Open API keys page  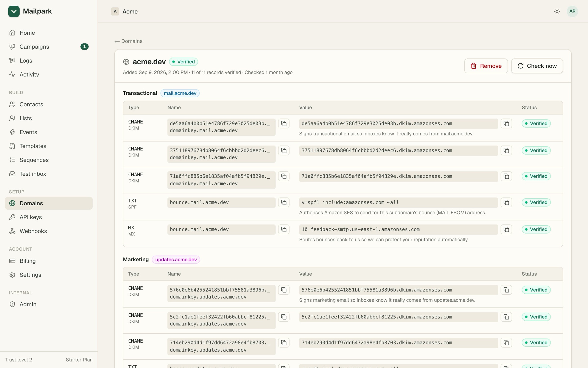[x=49, y=217]
